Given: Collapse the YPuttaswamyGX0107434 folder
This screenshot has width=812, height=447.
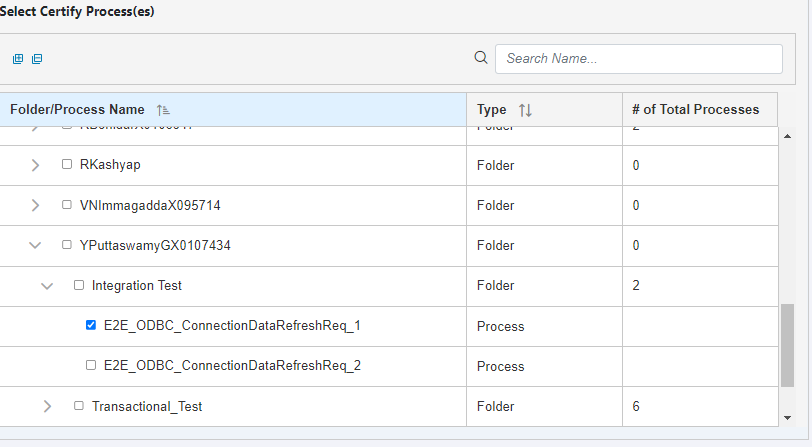Looking at the screenshot, I should 36,245.
